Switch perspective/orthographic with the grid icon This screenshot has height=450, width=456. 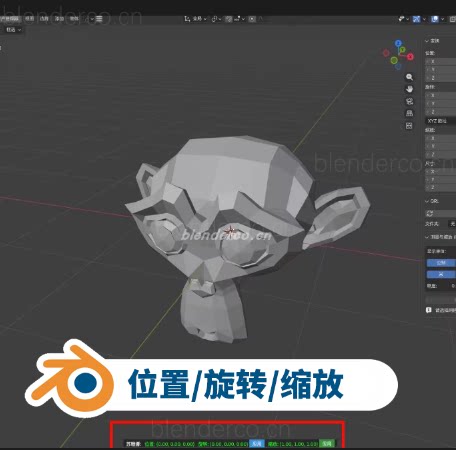tap(409, 113)
